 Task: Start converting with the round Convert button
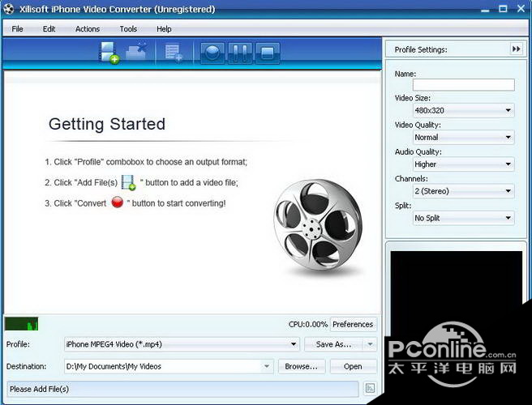(212, 53)
